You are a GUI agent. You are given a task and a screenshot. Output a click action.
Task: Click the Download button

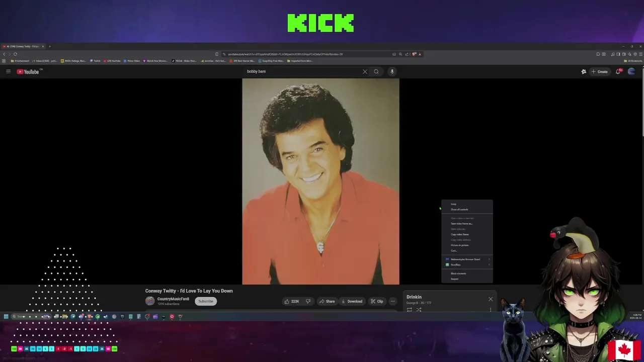(x=352, y=301)
